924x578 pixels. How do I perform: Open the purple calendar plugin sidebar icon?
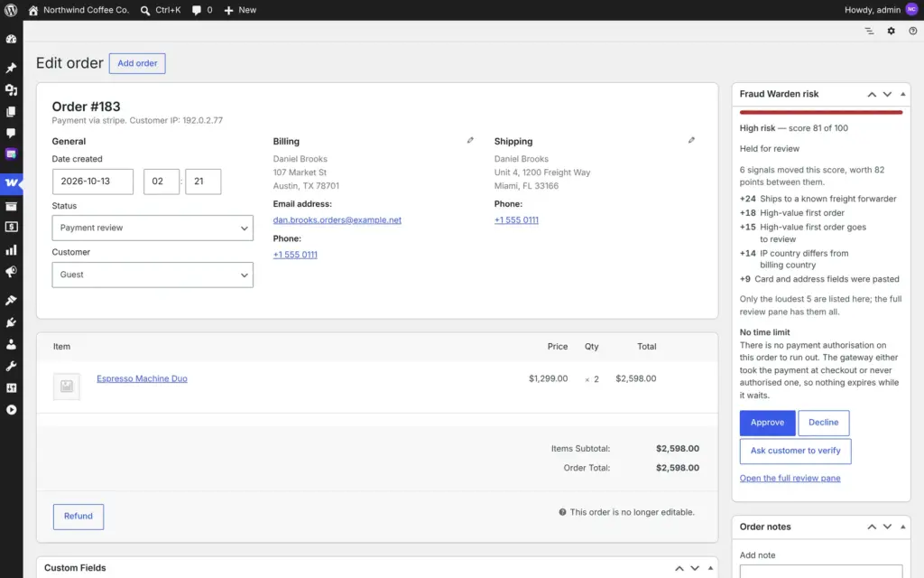click(11, 154)
